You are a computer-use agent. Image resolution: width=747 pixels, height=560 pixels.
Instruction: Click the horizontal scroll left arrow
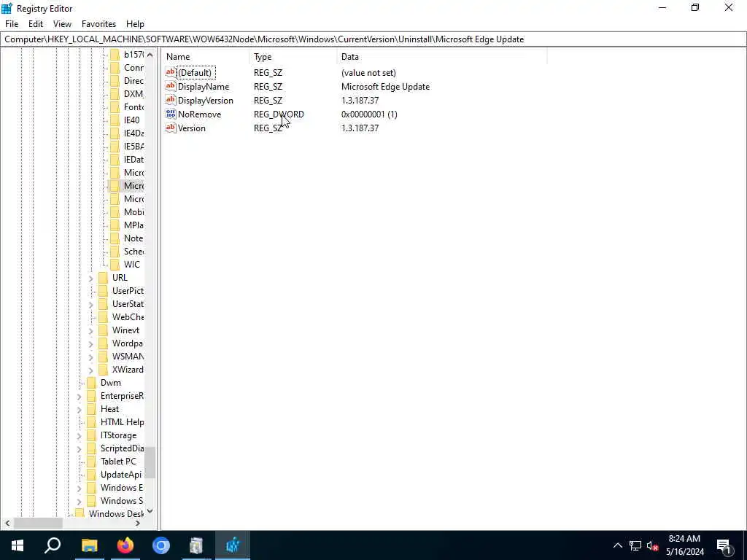click(x=7, y=523)
